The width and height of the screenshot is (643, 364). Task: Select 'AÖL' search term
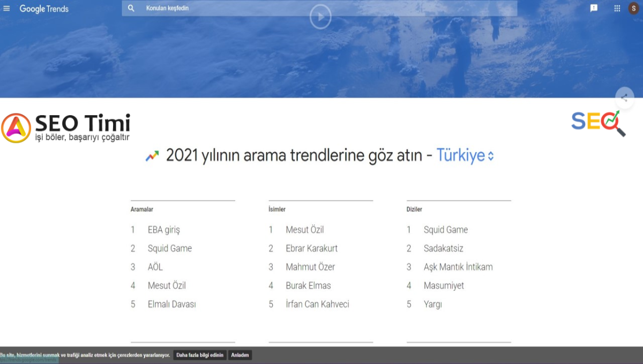[155, 267]
